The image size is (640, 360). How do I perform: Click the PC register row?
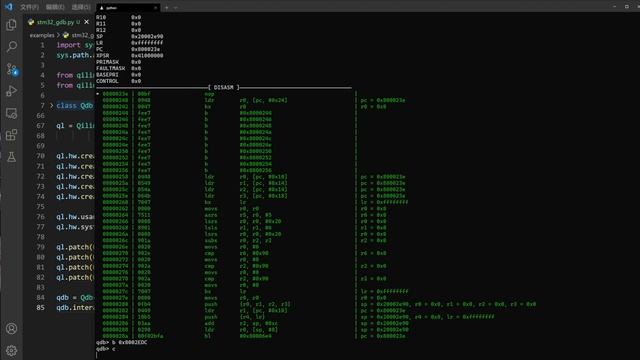(128, 49)
